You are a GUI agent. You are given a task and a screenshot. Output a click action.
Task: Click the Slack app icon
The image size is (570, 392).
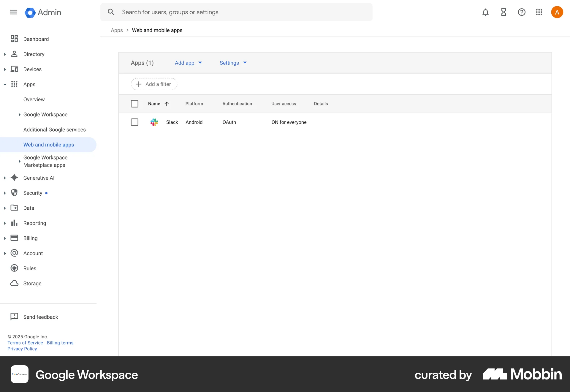pyautogui.click(x=154, y=122)
